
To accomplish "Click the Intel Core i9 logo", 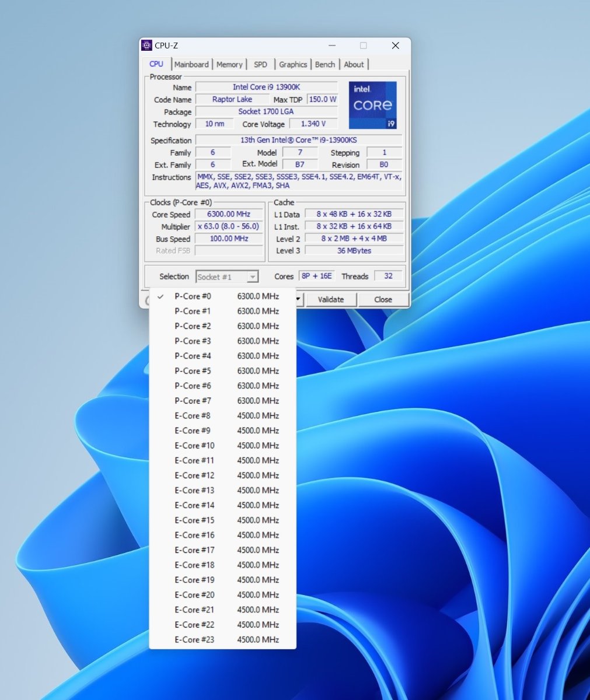I will click(373, 105).
